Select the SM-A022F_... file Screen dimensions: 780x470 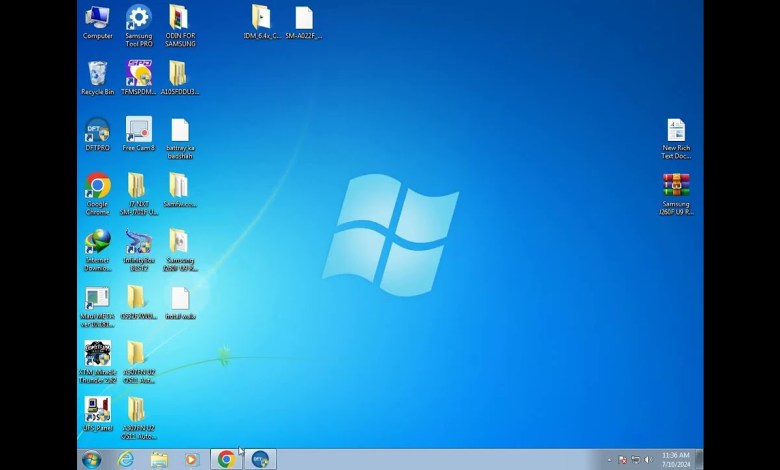(304, 22)
